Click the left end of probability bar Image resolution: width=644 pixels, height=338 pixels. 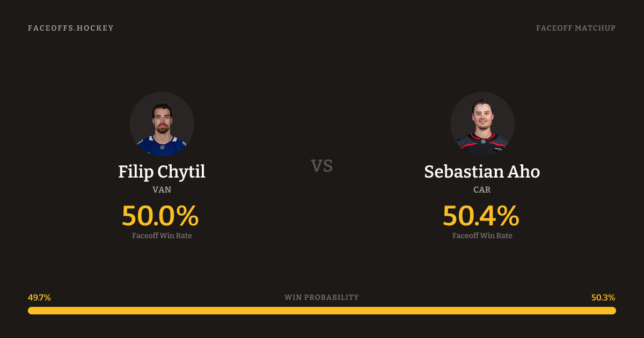point(32,311)
